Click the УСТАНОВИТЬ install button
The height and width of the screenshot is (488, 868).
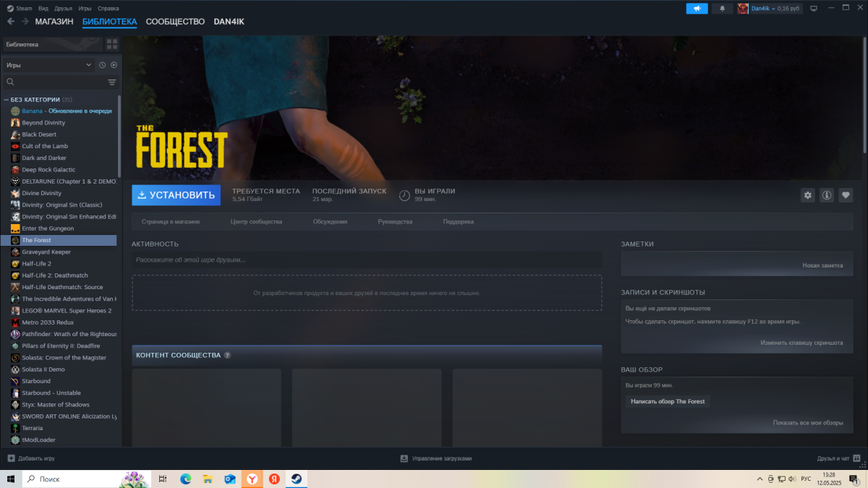coord(176,195)
